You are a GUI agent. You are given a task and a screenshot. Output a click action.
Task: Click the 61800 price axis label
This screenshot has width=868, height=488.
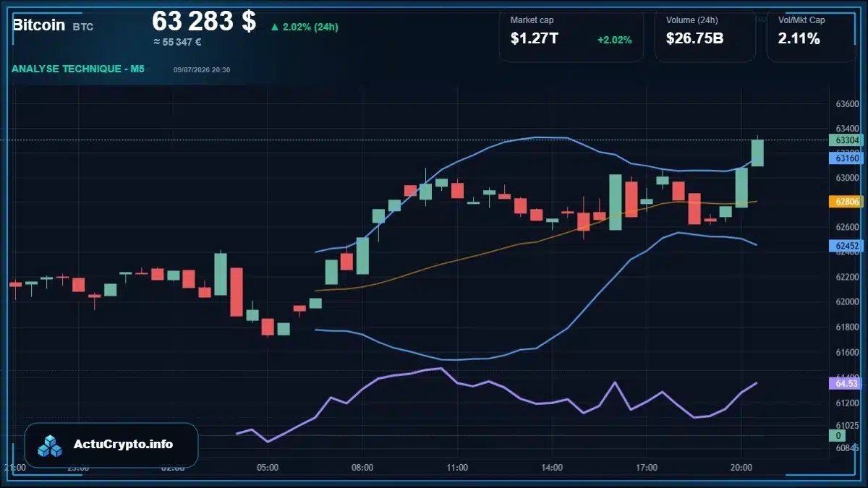pos(847,327)
